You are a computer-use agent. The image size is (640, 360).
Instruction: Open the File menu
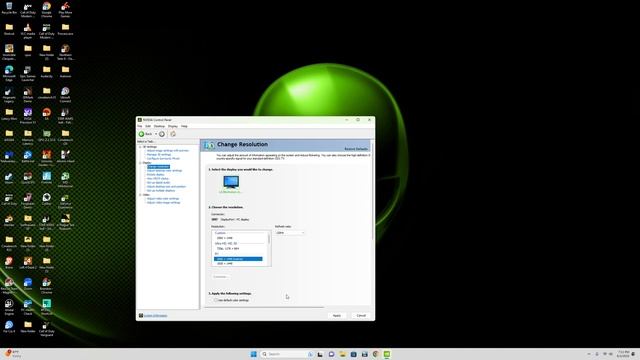click(x=140, y=127)
